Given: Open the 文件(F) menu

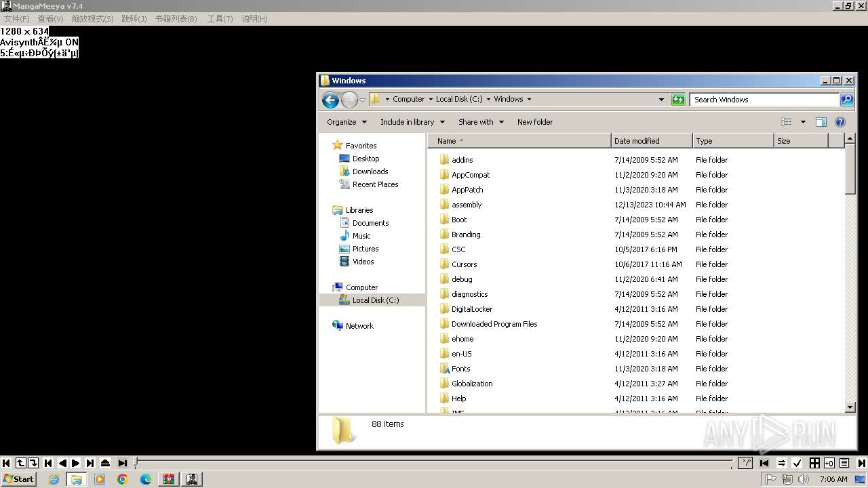Looking at the screenshot, I should click(x=16, y=18).
